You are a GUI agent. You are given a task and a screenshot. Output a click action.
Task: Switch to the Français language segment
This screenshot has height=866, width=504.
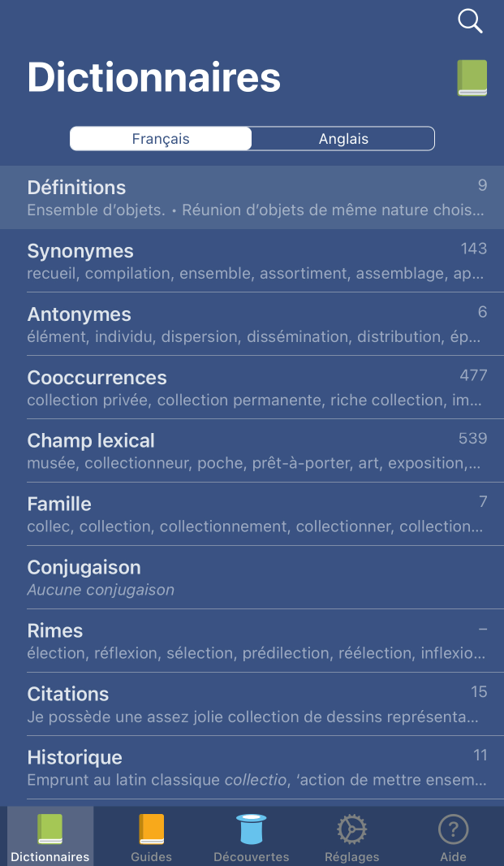pos(161,139)
